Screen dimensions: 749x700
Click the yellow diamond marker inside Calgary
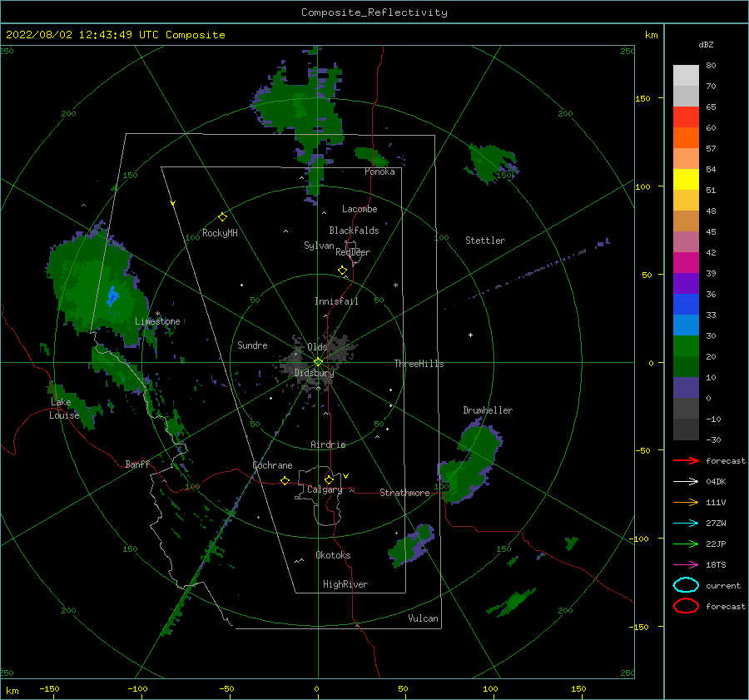coord(329,479)
